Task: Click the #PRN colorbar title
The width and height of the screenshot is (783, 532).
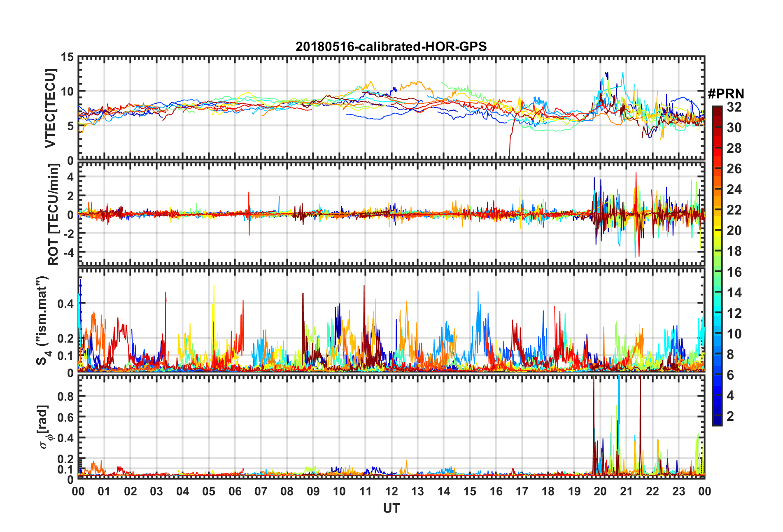Action: click(x=726, y=94)
